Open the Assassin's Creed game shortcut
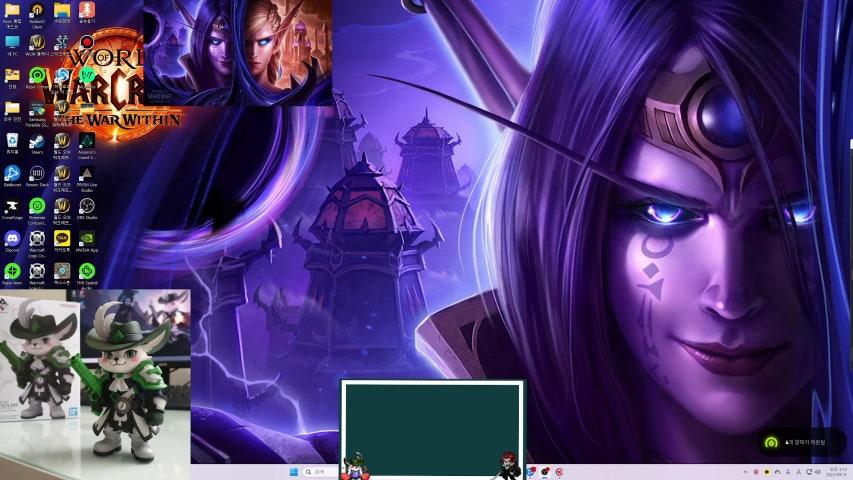Screen dimensions: 853x480 [x=86, y=145]
